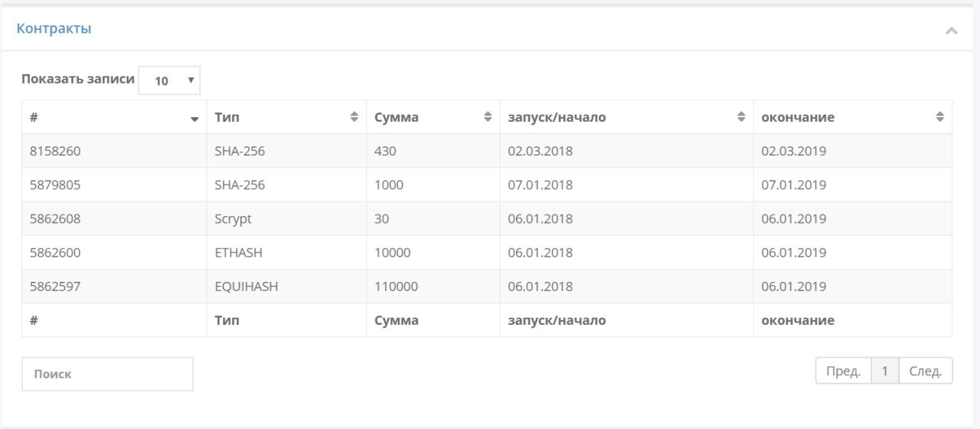Sort by Сумма column arrows
Screen dimensions: 980x429
pyautogui.click(x=488, y=117)
